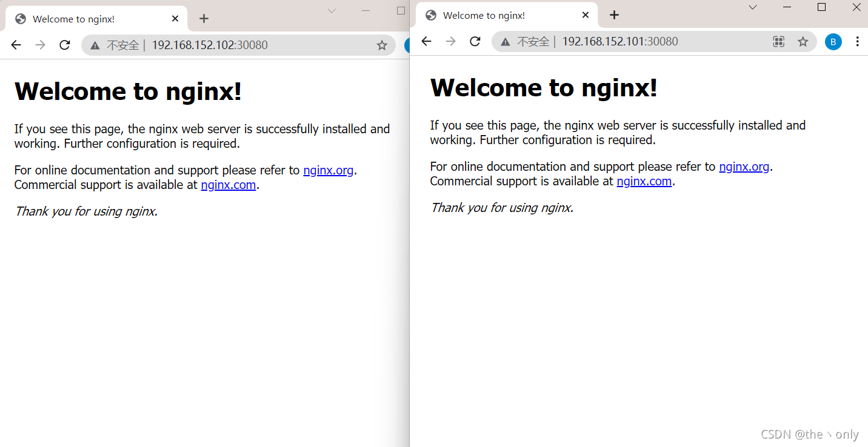Click insecure warning icon in left window

[x=95, y=45]
